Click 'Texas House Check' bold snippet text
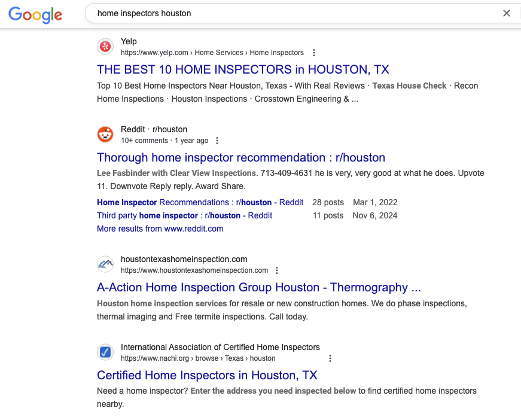 point(409,86)
